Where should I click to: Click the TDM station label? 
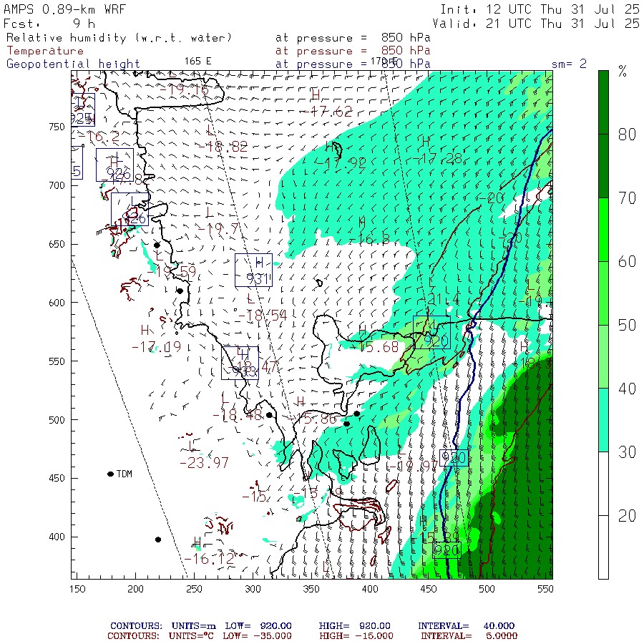point(125,474)
